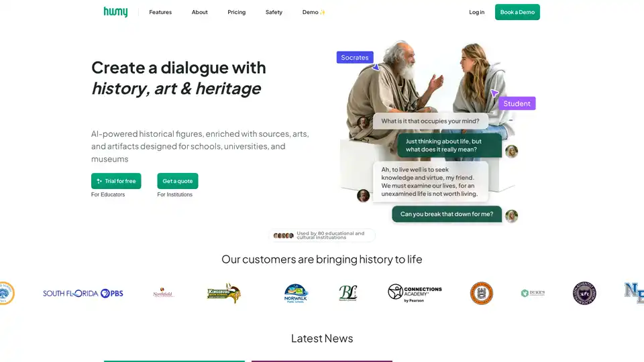Open the Pricing page
Image resolution: width=644 pixels, height=362 pixels.
[236, 12]
